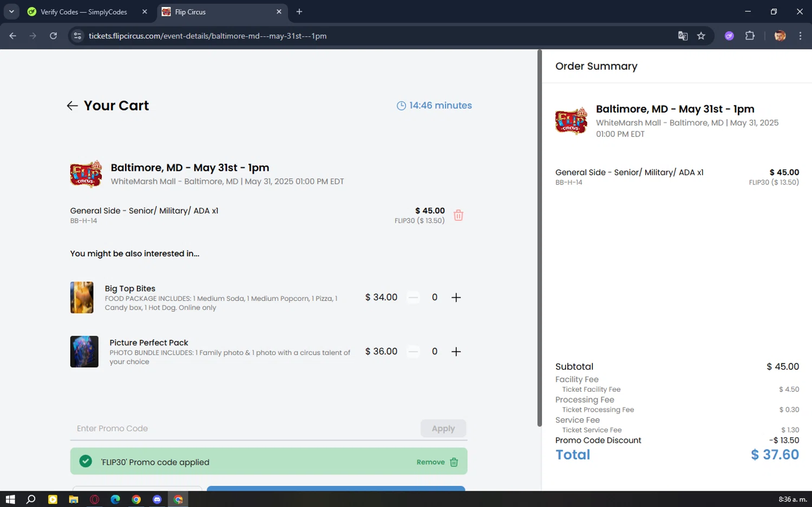
Task: Translate this page icon
Action: (683, 36)
